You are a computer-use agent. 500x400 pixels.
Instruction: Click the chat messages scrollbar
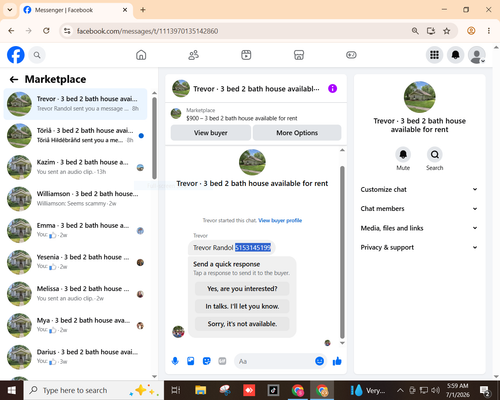coord(342,252)
